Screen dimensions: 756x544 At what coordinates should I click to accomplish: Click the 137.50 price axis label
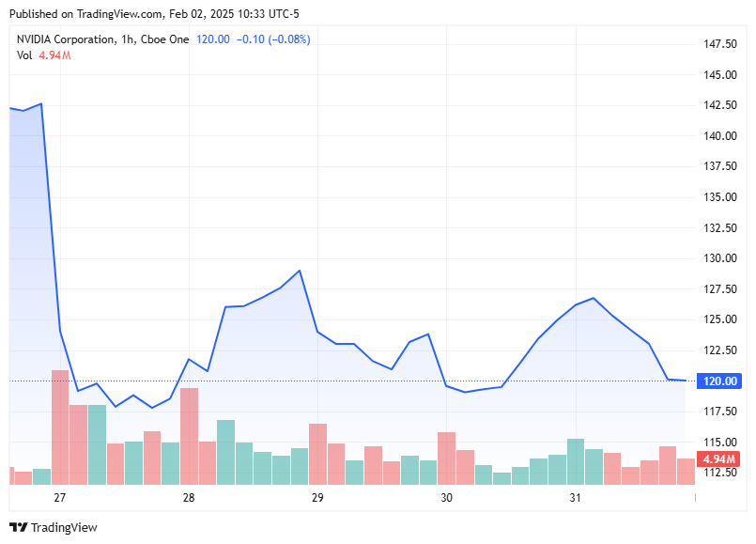coord(719,166)
